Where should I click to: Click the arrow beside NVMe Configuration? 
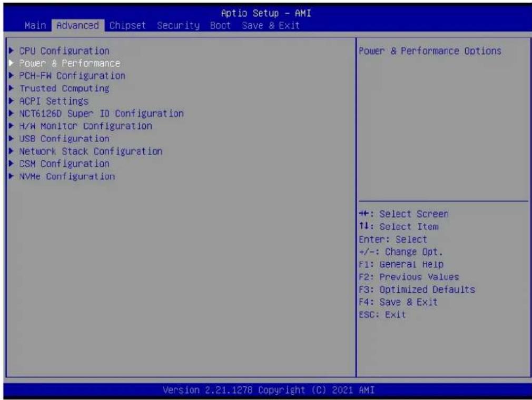(11, 176)
